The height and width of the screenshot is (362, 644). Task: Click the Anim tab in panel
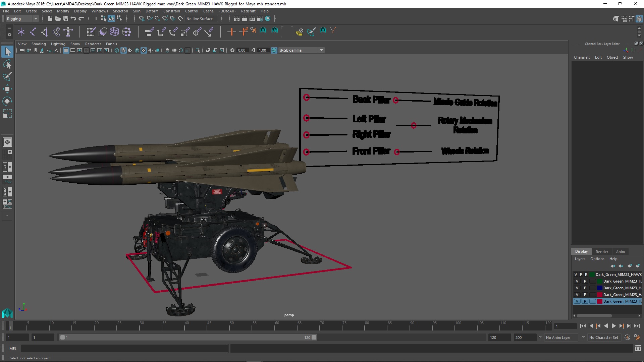(621, 251)
